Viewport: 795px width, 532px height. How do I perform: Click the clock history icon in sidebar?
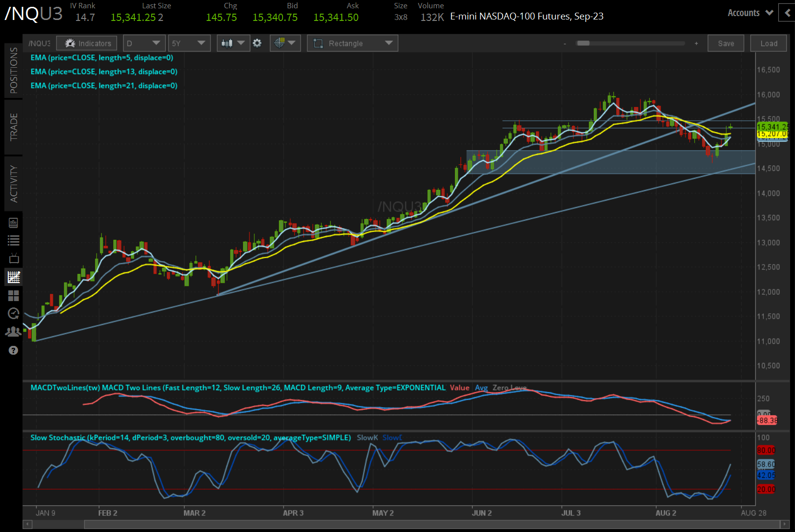14,313
